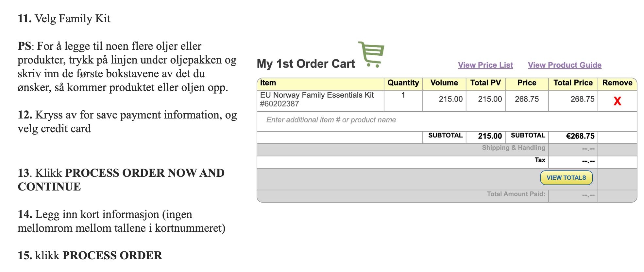Click the Quantity column header
The image size is (644, 272).
(x=403, y=83)
